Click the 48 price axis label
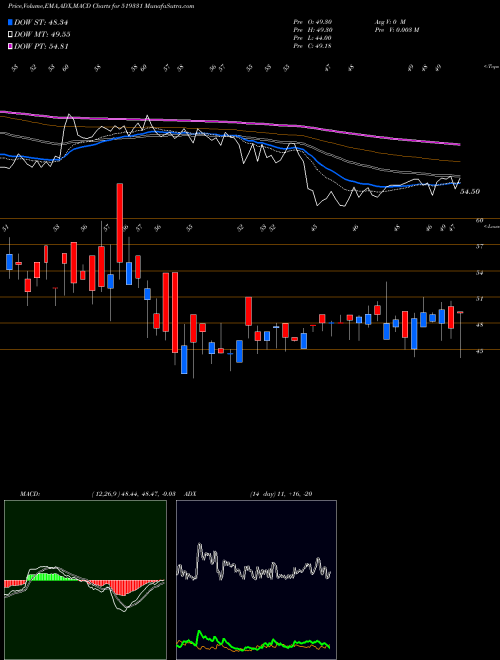Image resolution: width=500 pixels, height=660 pixels. click(x=480, y=325)
